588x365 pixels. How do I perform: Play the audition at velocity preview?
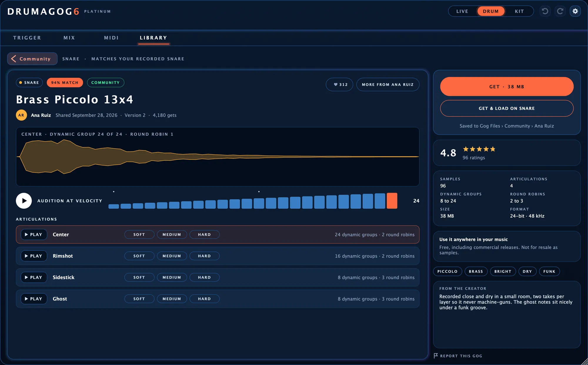pos(24,201)
